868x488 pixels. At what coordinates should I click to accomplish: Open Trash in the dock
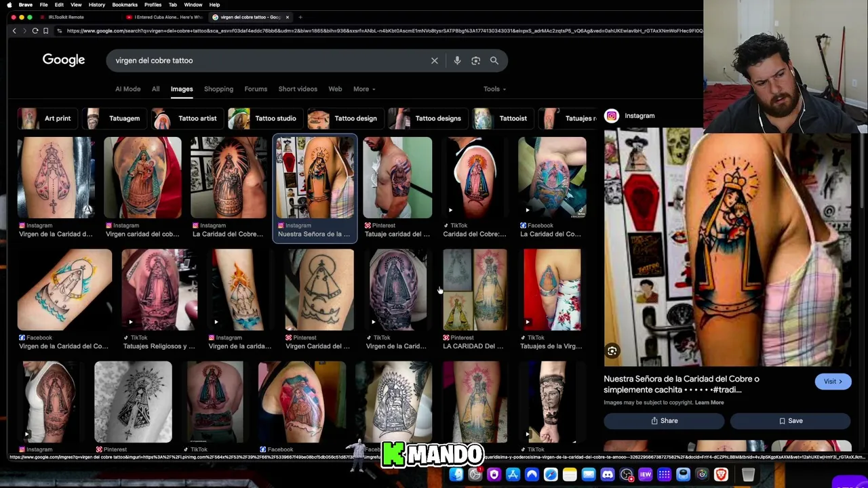(748, 475)
